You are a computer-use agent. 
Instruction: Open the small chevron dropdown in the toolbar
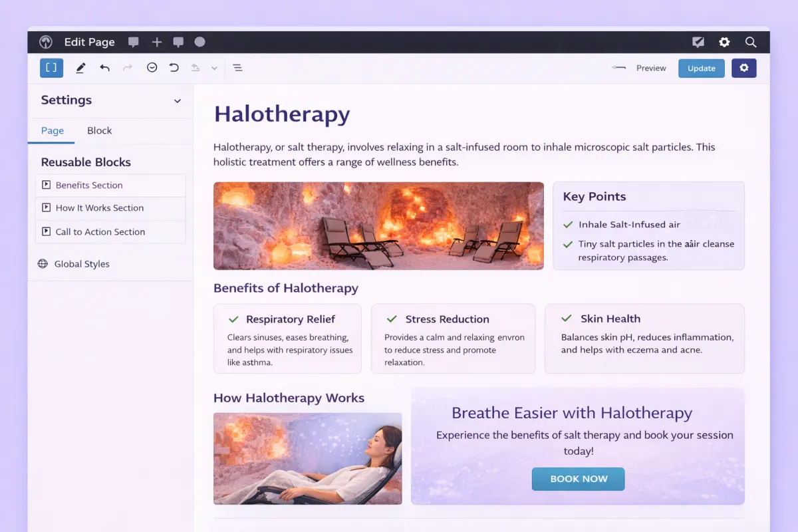pos(214,68)
